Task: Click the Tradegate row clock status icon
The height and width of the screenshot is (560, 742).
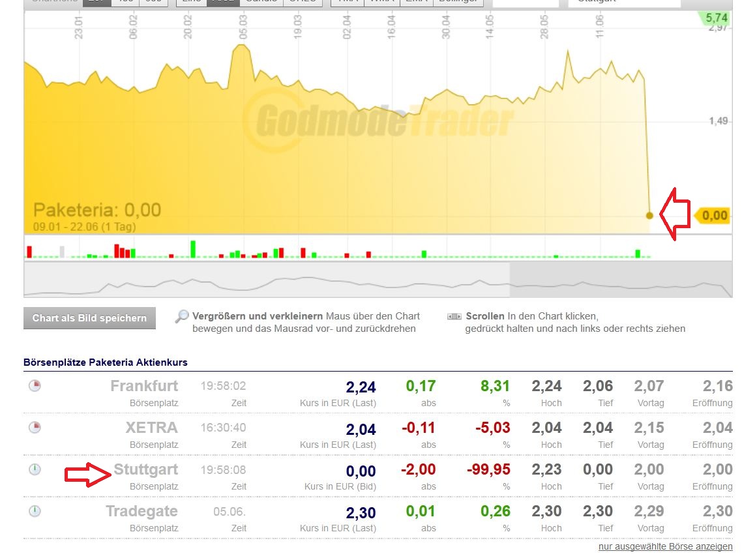Action: tap(35, 511)
